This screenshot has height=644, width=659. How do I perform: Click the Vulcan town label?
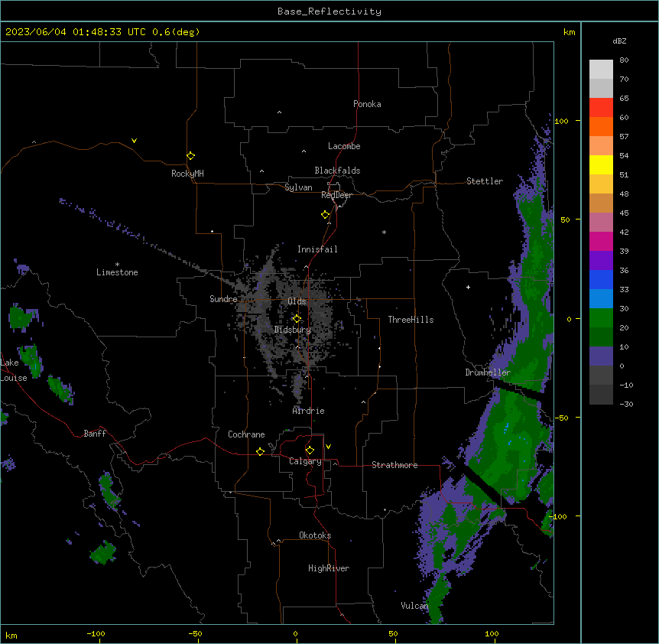pyautogui.click(x=414, y=606)
